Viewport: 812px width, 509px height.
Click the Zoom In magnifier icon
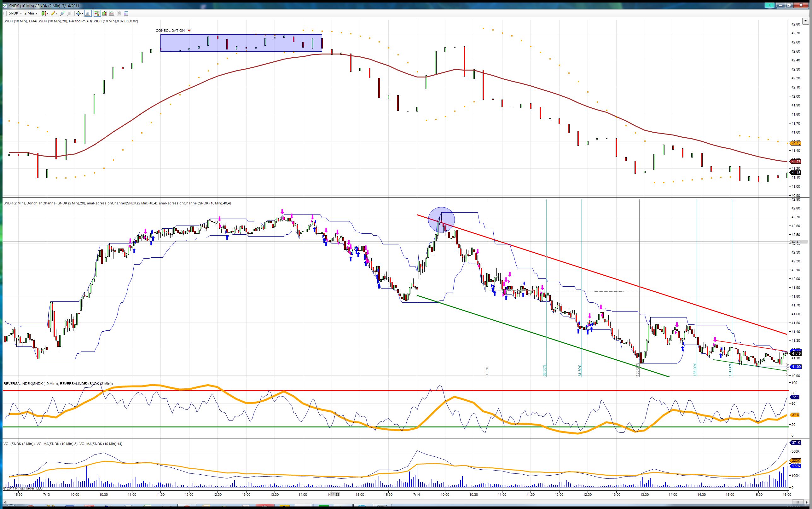tap(62, 14)
